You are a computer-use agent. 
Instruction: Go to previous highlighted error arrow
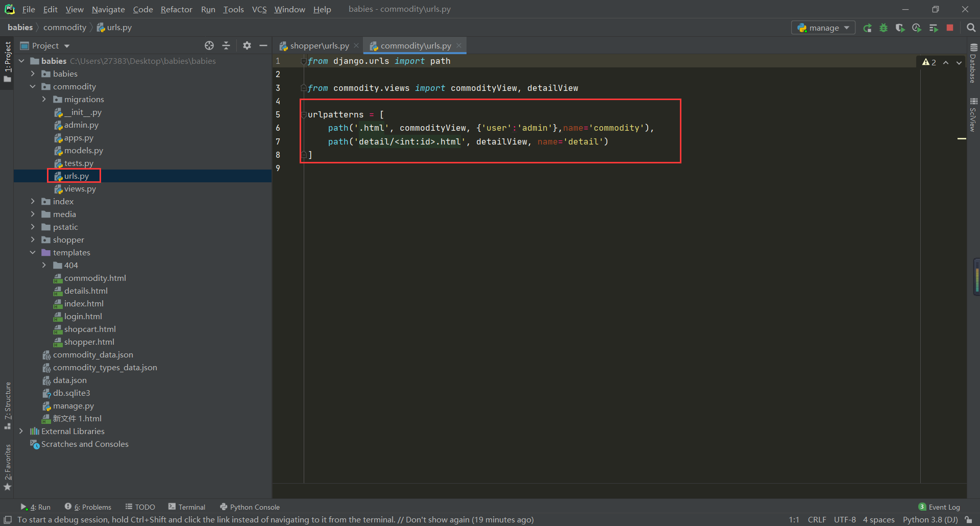(946, 62)
